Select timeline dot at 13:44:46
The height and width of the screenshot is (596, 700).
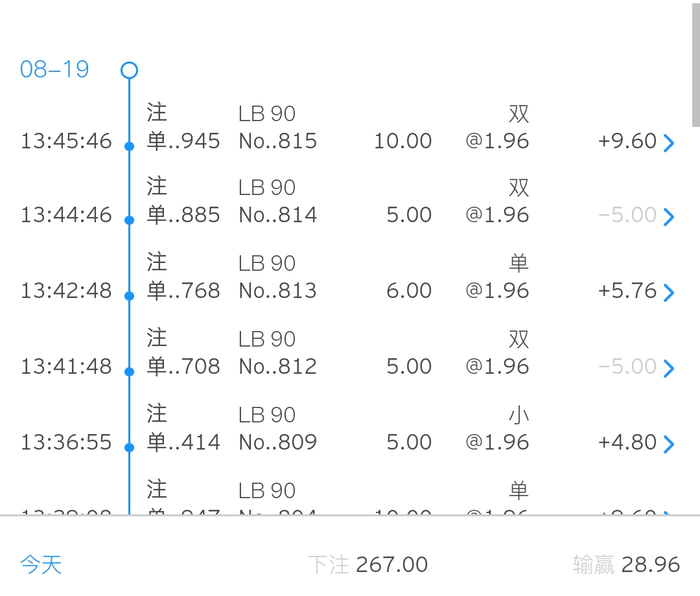[x=129, y=220]
